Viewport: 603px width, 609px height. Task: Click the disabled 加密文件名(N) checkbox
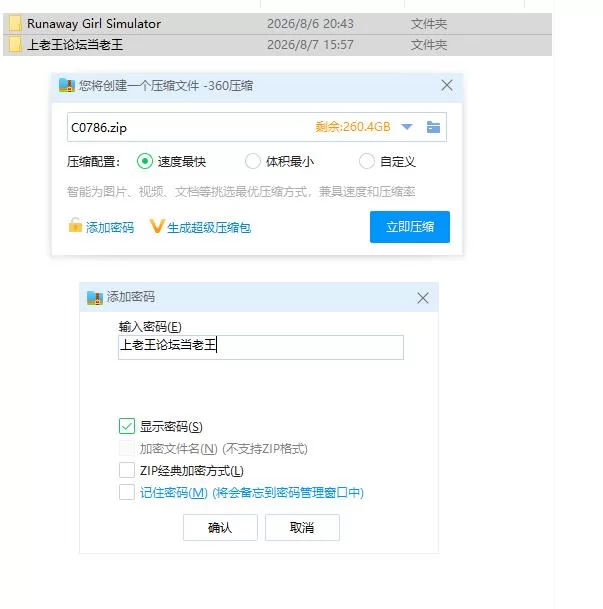pos(127,448)
